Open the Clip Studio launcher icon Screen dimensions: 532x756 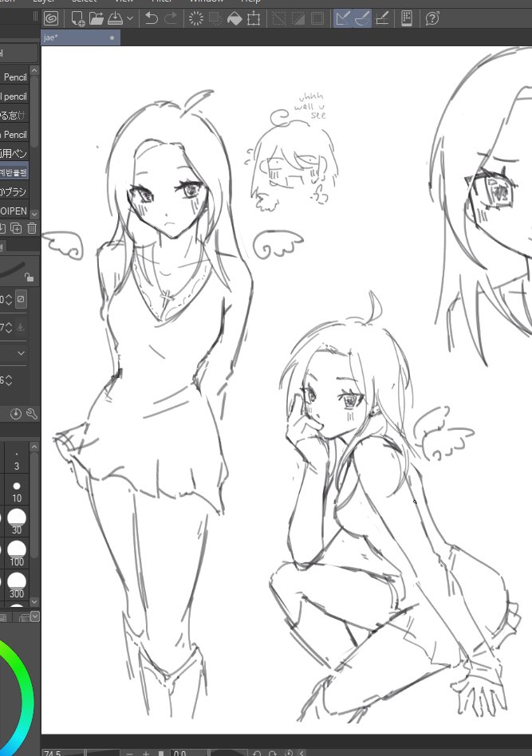(50, 19)
